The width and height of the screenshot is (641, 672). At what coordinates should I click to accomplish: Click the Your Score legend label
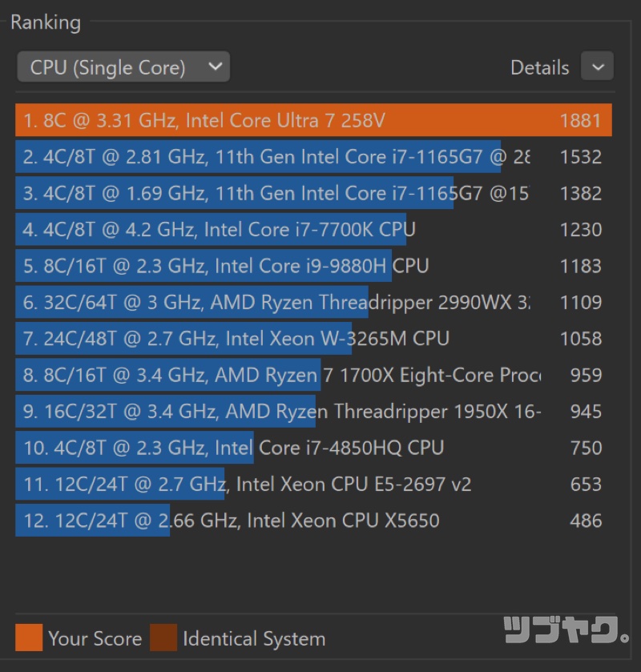pyautogui.click(x=95, y=638)
